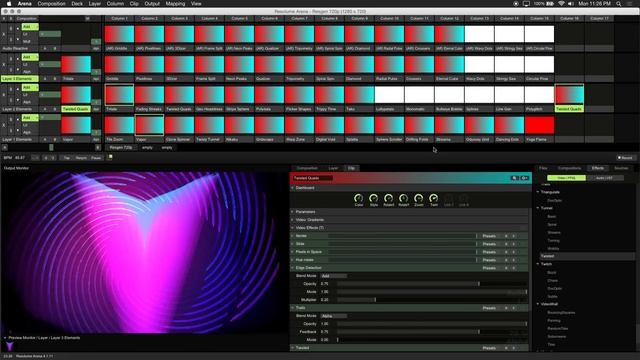
Task: Click the yellow square next to Pause
Action: [x=110, y=157]
